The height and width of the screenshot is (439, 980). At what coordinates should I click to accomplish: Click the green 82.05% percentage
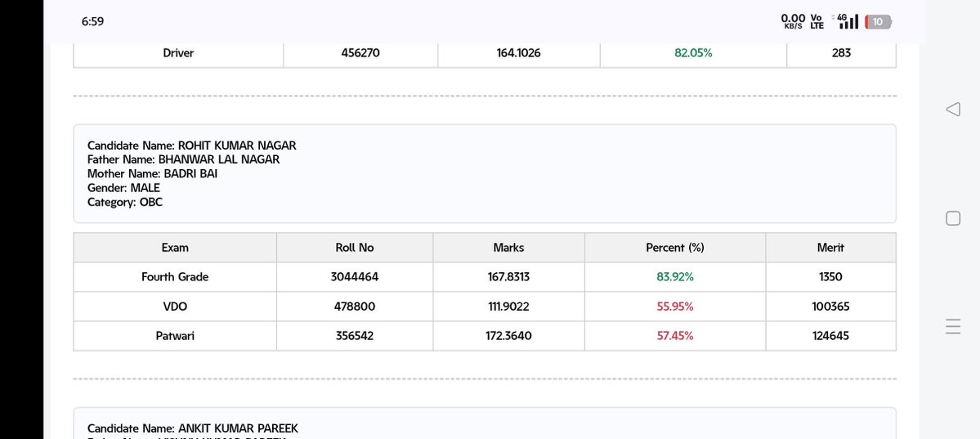coord(693,53)
